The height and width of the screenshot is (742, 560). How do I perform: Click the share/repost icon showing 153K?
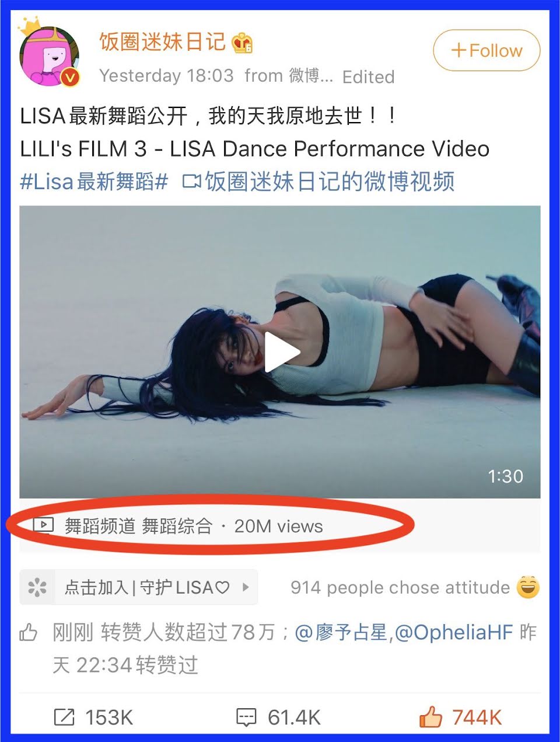(64, 717)
